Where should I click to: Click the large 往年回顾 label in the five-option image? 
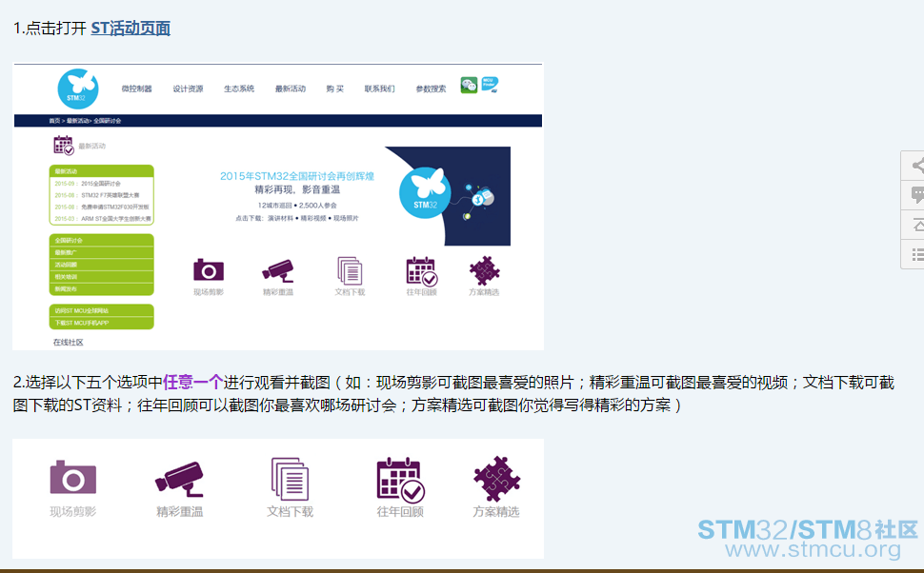[x=400, y=512]
